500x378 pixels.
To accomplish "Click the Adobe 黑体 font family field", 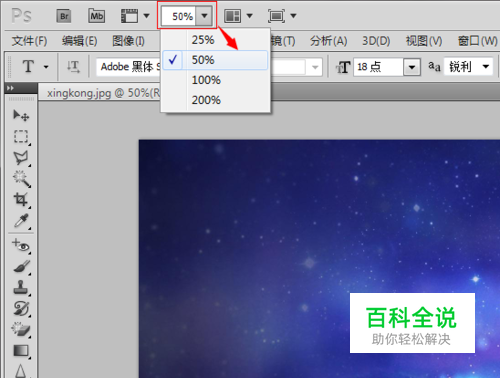I will tap(129, 67).
